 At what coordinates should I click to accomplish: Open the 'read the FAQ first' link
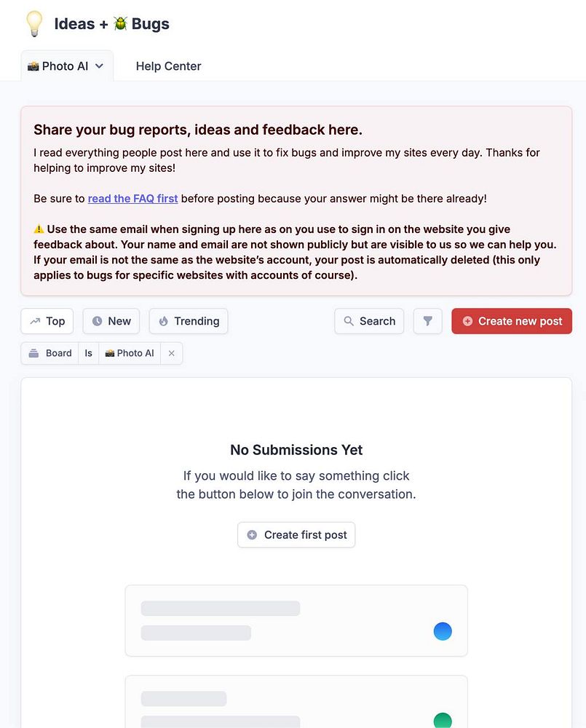coord(132,198)
